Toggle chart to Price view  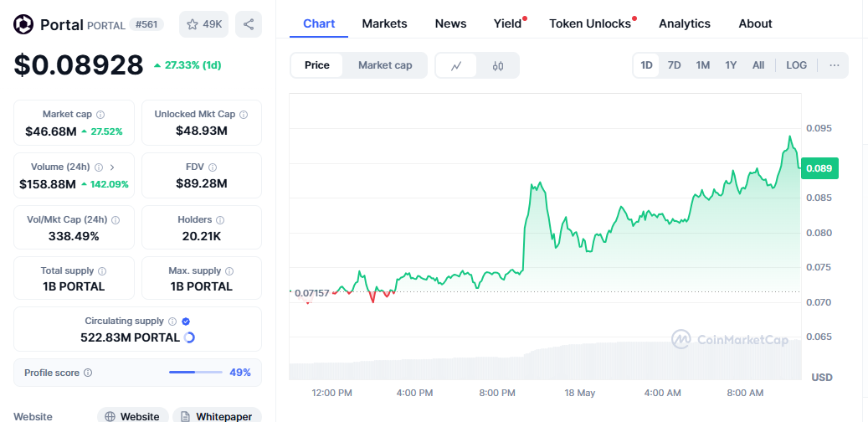click(x=317, y=65)
